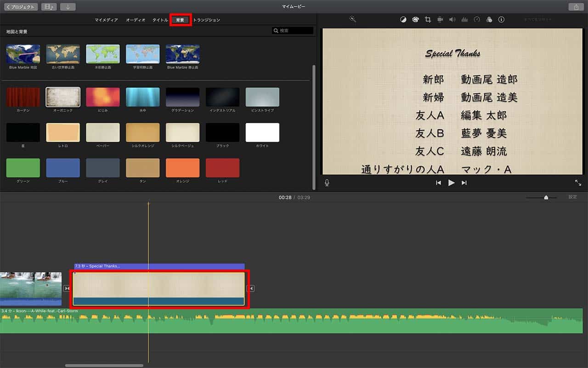Choose the レッド solid background

[223, 168]
